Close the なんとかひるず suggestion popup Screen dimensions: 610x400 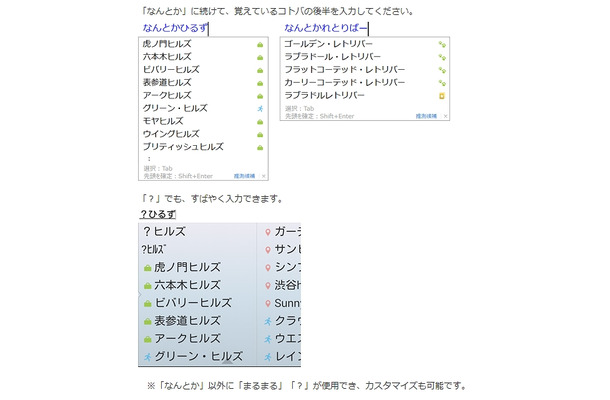[x=264, y=176]
